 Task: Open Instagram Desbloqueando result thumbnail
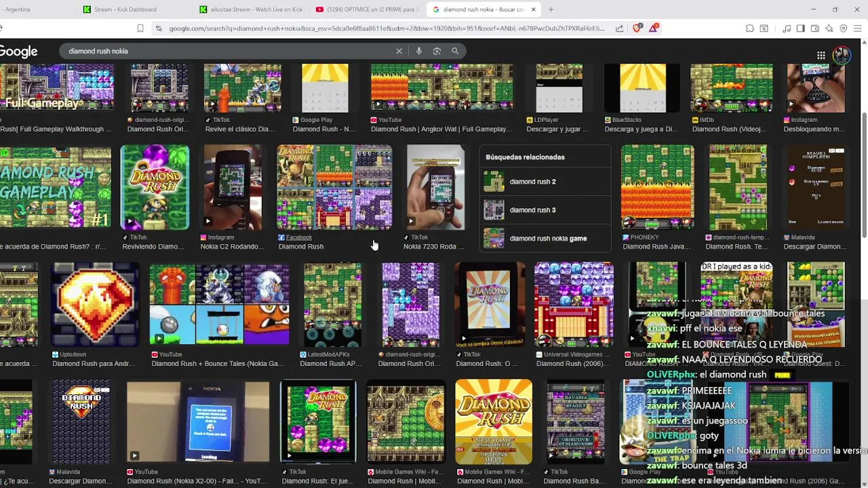pyautogui.click(x=816, y=88)
